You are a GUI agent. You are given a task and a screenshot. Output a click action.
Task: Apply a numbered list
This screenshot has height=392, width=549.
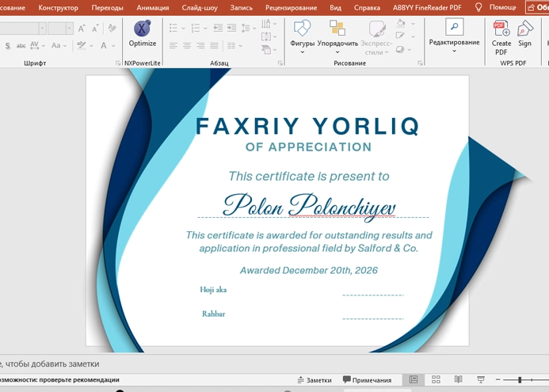coord(196,28)
